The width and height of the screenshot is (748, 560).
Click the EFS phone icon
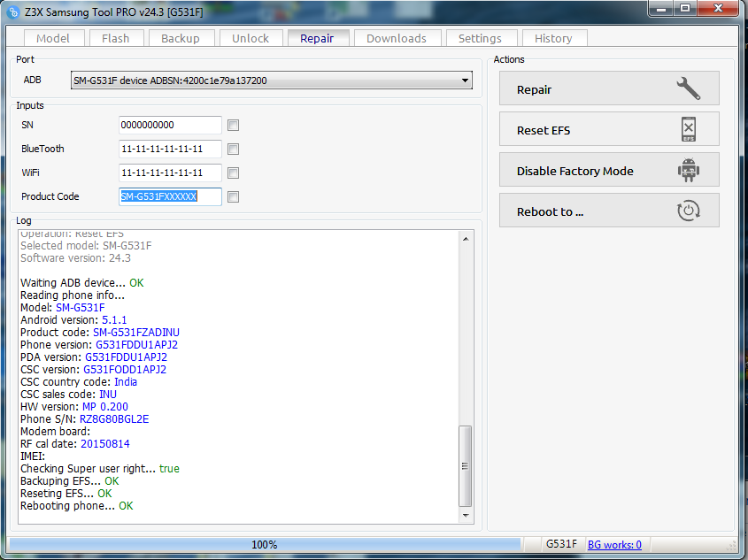click(x=689, y=129)
